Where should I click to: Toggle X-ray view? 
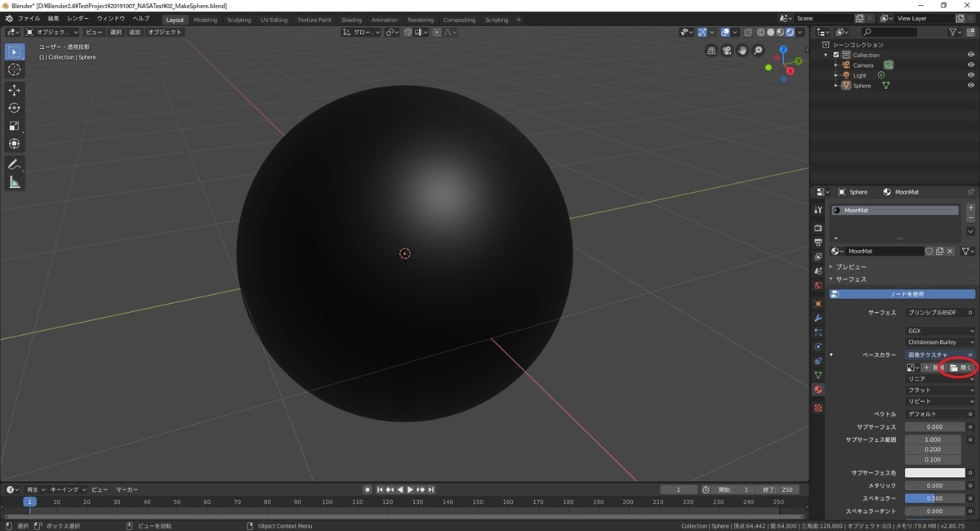point(747,32)
